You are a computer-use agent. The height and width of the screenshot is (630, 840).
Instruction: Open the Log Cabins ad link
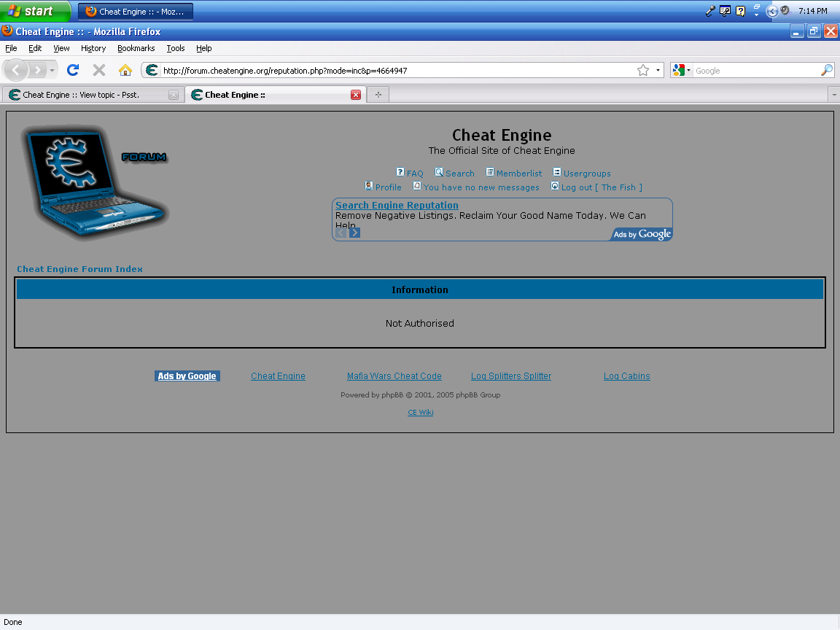627,376
